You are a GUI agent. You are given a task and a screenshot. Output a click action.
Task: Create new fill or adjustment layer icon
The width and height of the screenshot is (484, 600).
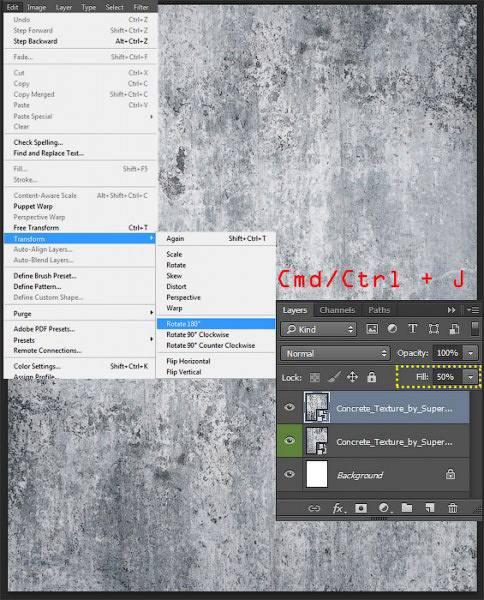click(x=384, y=508)
